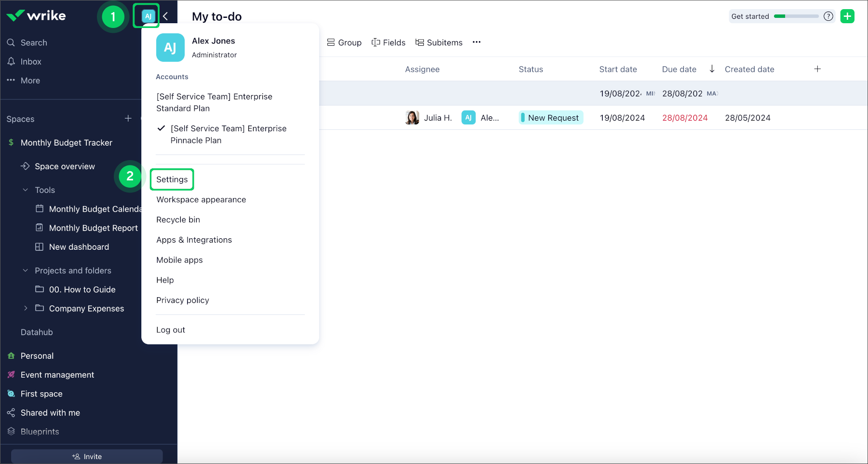Click Julia H.'s avatar thumbnail
The image size is (868, 464).
(412, 117)
